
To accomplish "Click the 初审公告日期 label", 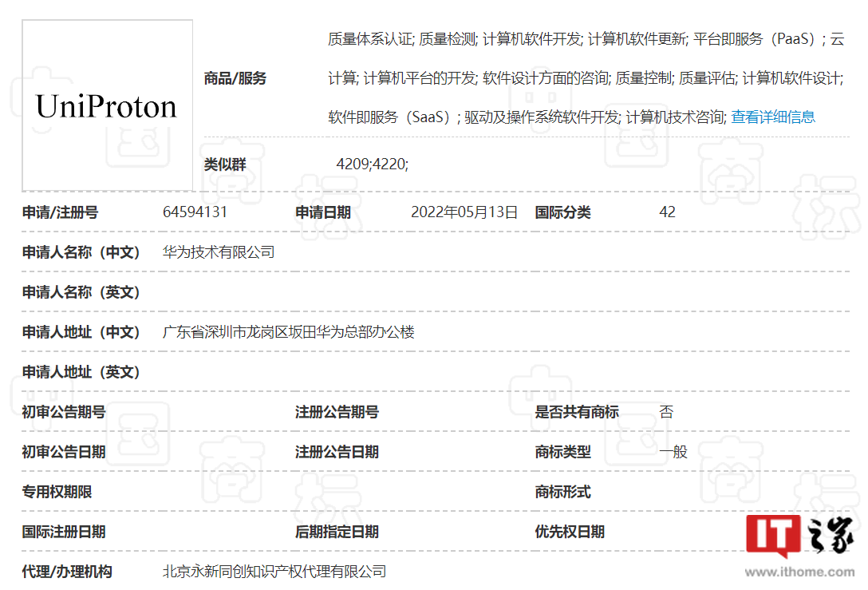I will pos(64,452).
